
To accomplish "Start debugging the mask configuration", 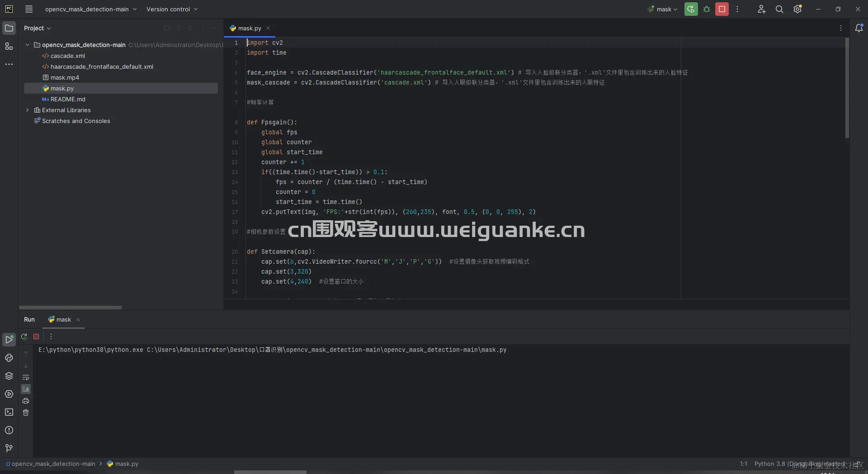I will pos(707,9).
